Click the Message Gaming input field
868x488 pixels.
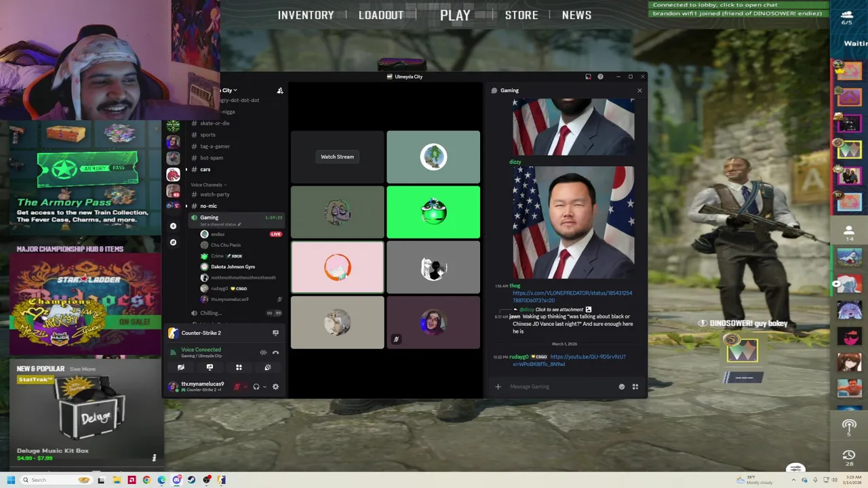(559, 386)
